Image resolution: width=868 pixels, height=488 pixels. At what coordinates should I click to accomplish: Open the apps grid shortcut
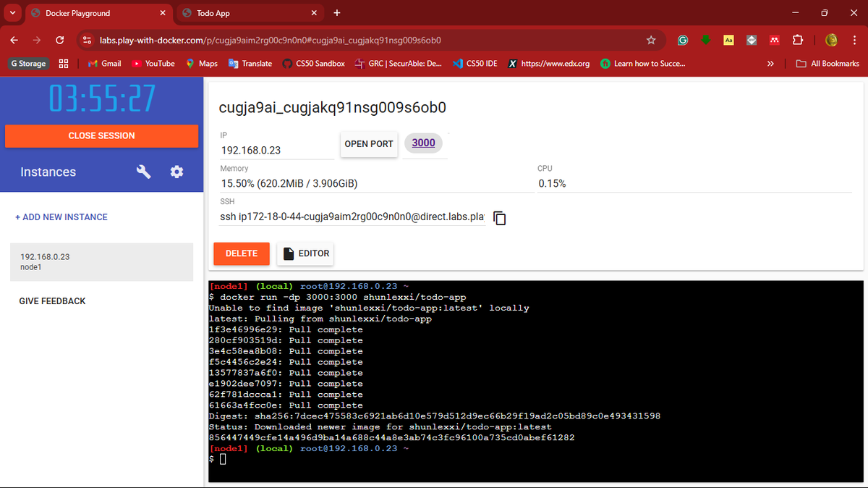(x=64, y=64)
